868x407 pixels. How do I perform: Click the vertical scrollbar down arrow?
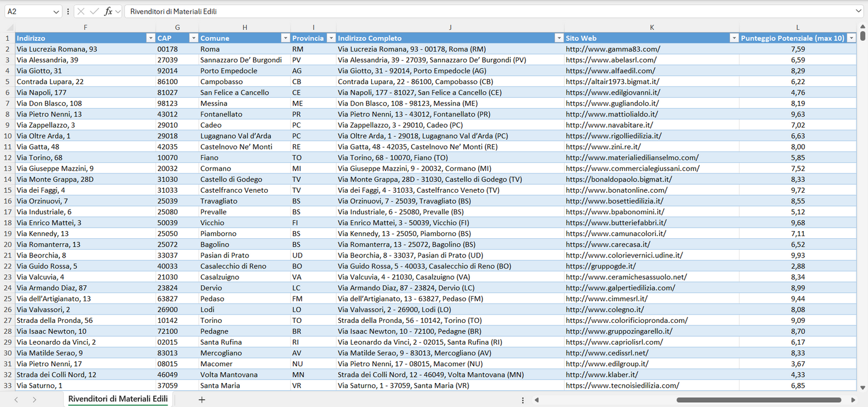(863, 388)
